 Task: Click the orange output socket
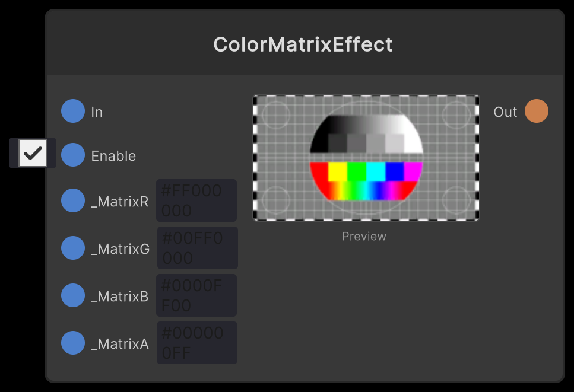(536, 111)
